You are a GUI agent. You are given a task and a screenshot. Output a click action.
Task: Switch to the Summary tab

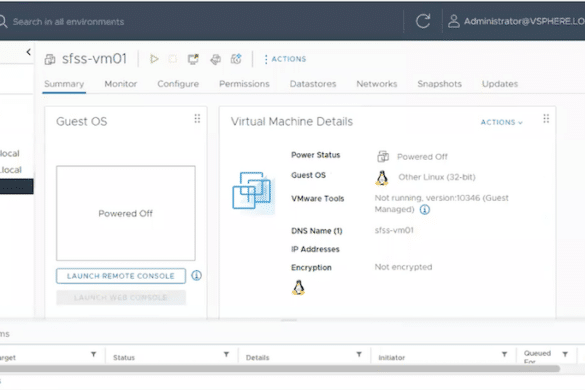(x=64, y=84)
